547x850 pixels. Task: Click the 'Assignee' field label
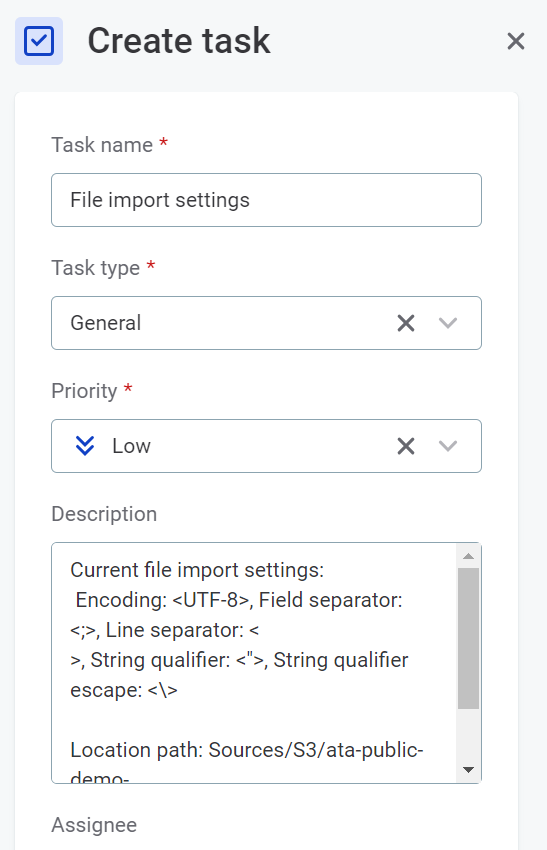(94, 825)
